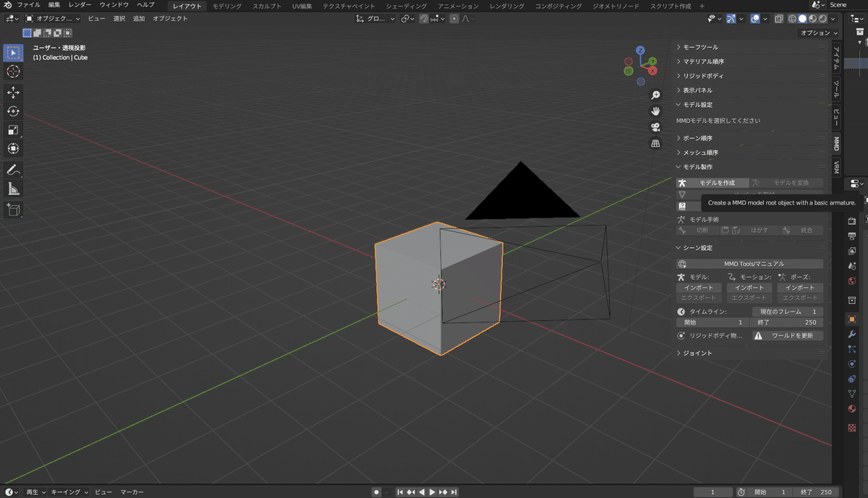Click ワールドを更新 button
Viewport: 868px width, 498px height.
click(787, 336)
